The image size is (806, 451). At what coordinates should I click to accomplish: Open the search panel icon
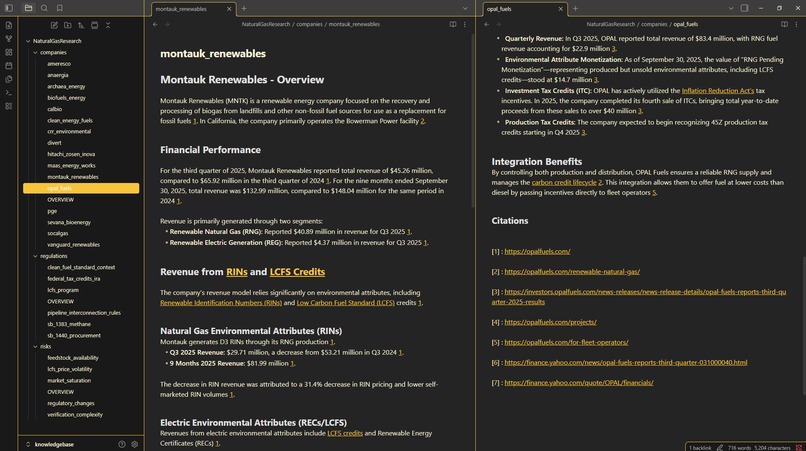point(44,8)
